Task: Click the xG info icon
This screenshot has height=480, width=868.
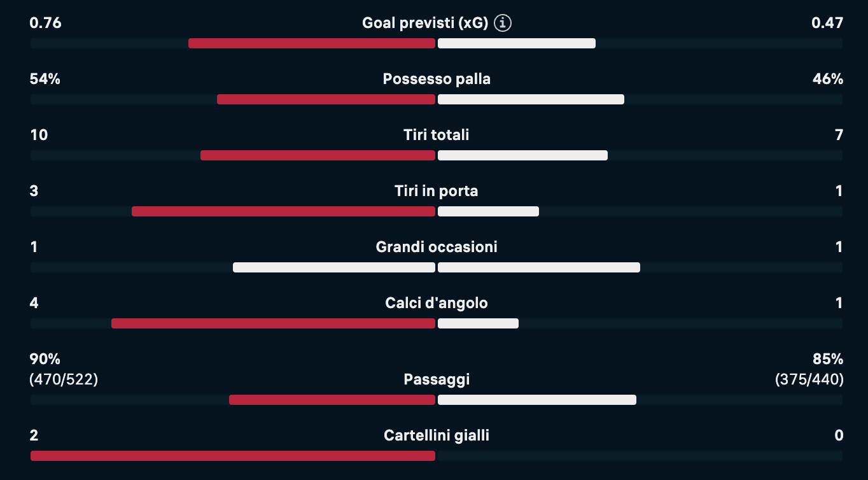Action: [x=503, y=24]
